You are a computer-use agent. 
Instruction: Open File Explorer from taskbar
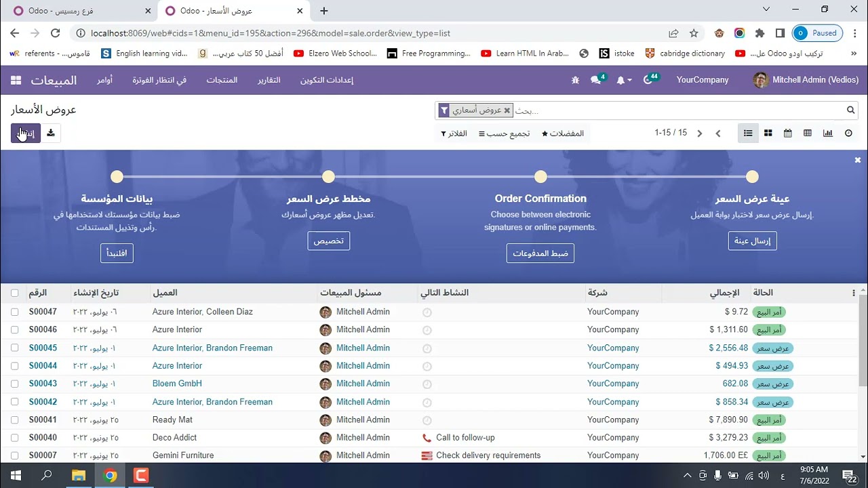79,475
